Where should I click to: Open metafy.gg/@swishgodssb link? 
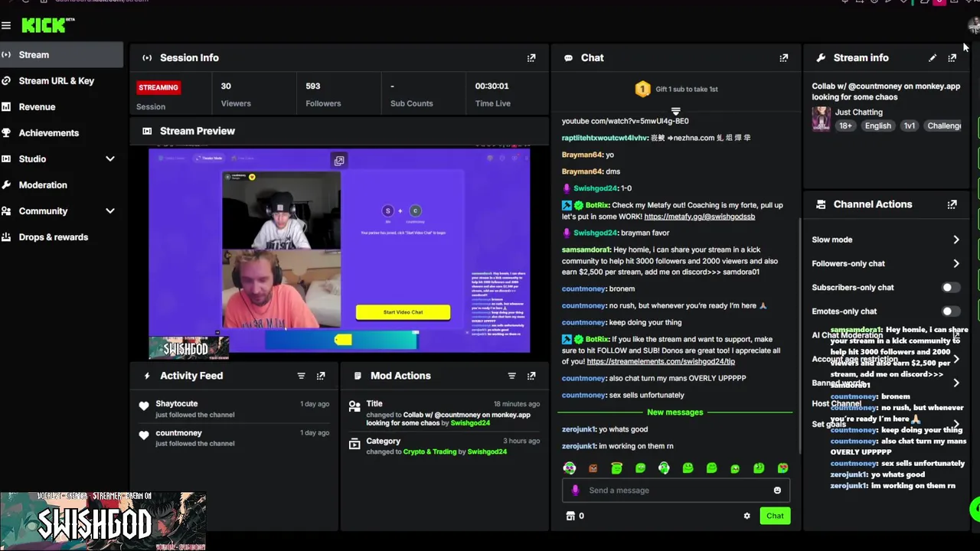pos(699,217)
